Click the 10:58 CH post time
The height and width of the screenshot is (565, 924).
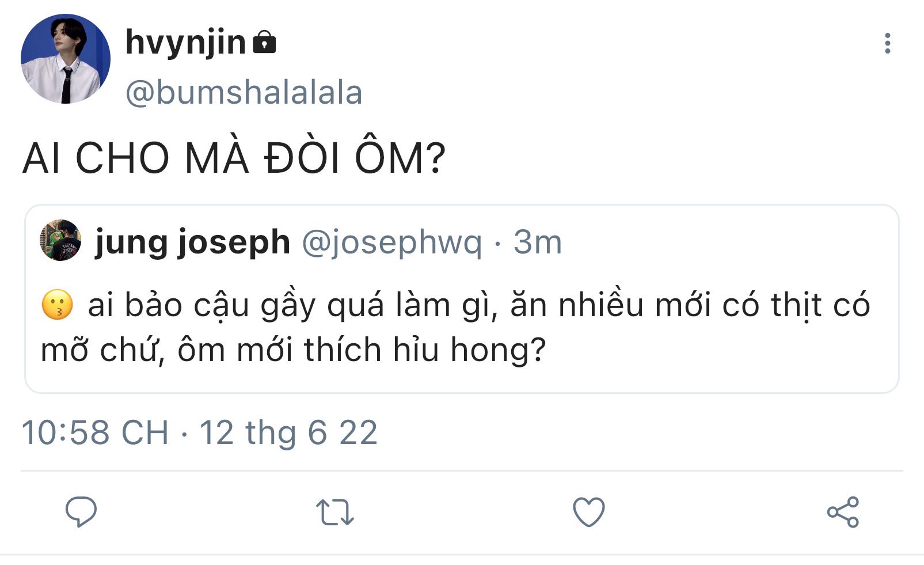pos(95,433)
